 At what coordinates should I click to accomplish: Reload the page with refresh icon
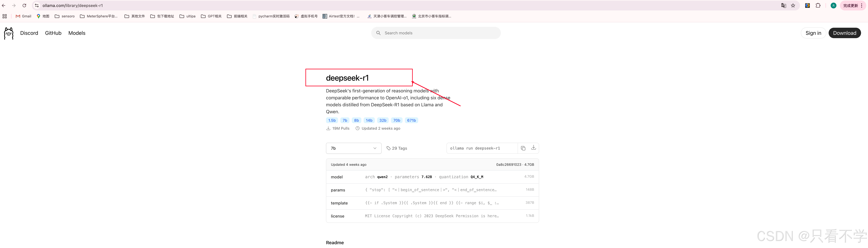[x=24, y=5]
